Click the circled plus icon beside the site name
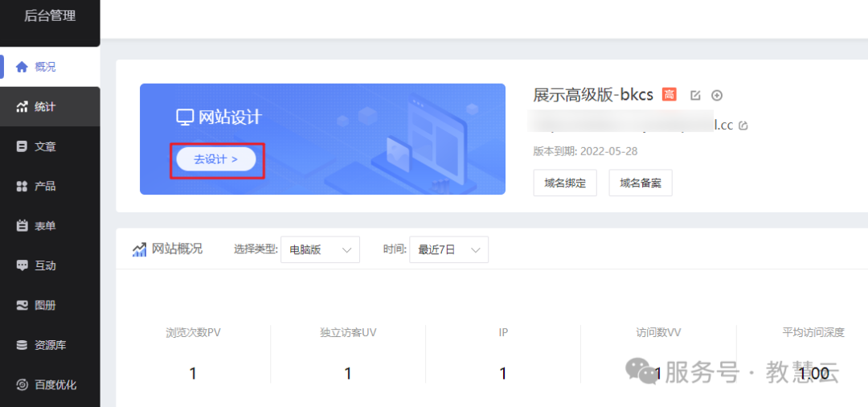The image size is (868, 407). (x=717, y=96)
